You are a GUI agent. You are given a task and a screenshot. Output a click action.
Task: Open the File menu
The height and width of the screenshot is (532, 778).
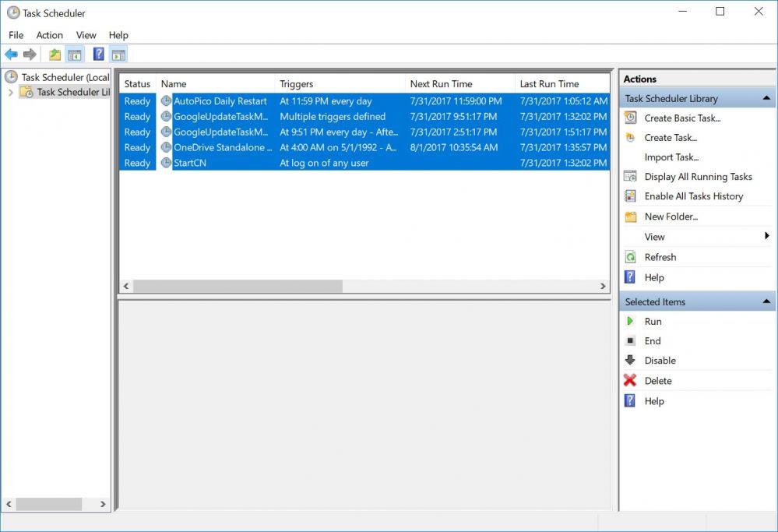click(x=16, y=35)
